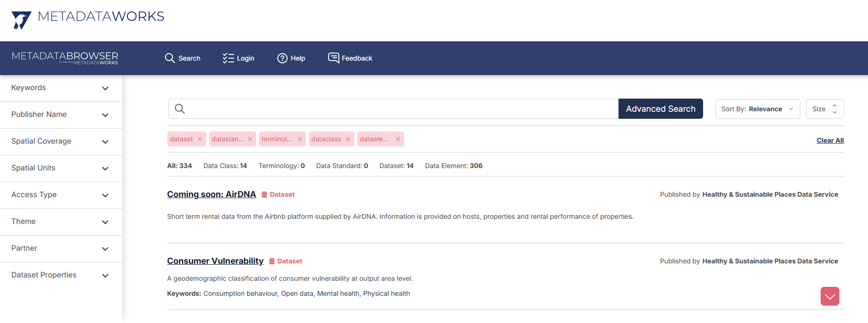Screen dimensions: 868x323
Task: Select the Data Class: 14 tab
Action: click(225, 166)
